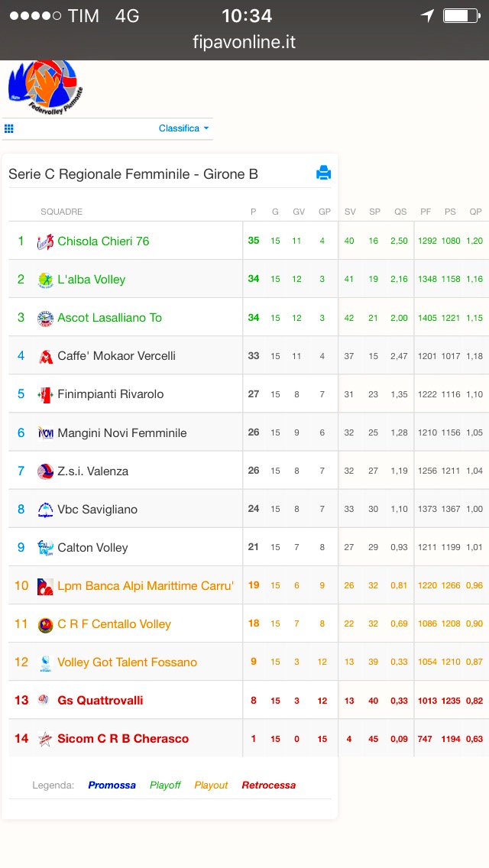Click the SQUADRE column header
This screenshot has width=489, height=868.
tap(61, 212)
